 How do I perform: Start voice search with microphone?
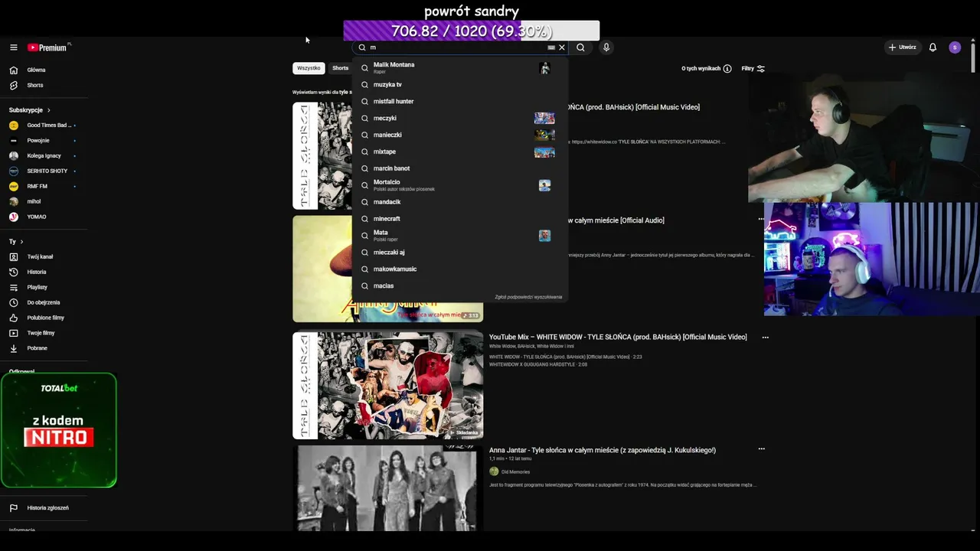click(606, 47)
